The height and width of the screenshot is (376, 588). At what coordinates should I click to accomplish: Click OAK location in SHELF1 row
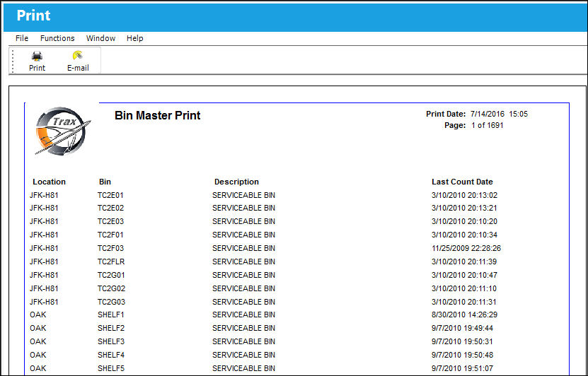[x=38, y=315]
